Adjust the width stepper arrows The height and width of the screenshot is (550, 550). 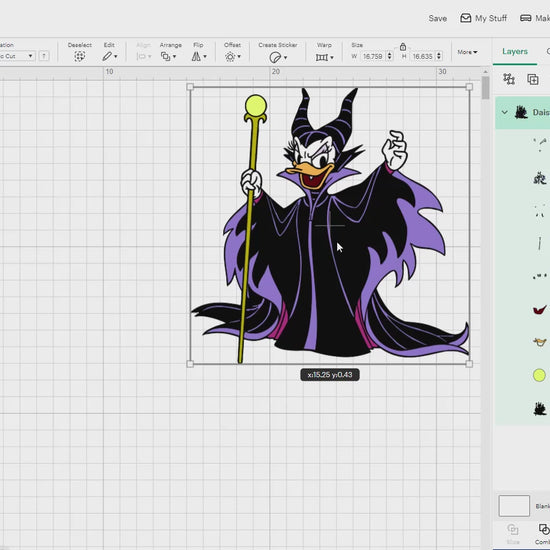coord(389,56)
